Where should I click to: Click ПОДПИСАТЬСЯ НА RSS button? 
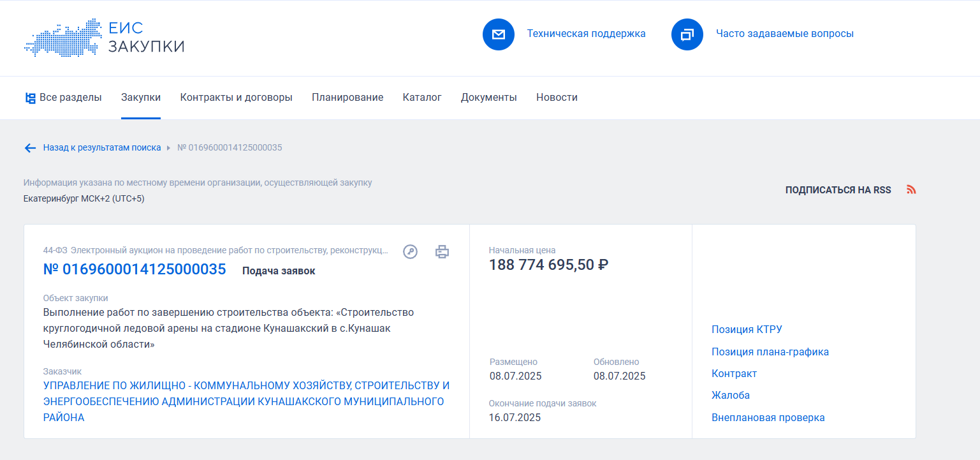tap(838, 190)
